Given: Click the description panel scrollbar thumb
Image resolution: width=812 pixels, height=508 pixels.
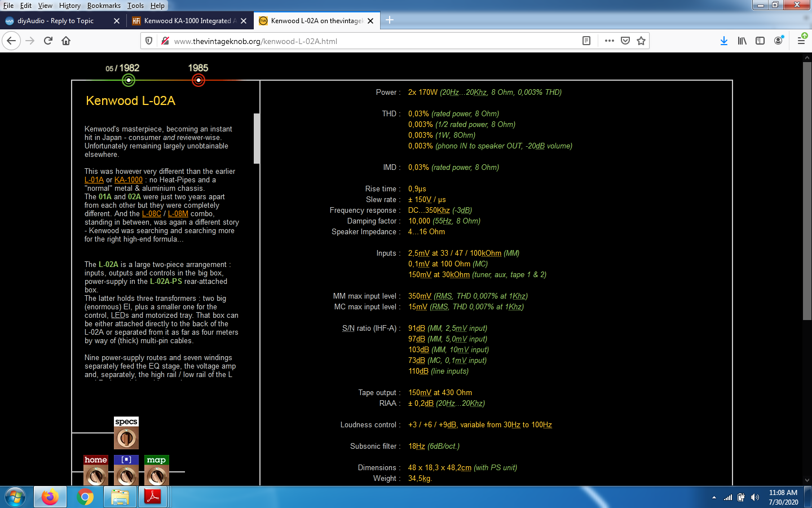Looking at the screenshot, I should point(257,138).
